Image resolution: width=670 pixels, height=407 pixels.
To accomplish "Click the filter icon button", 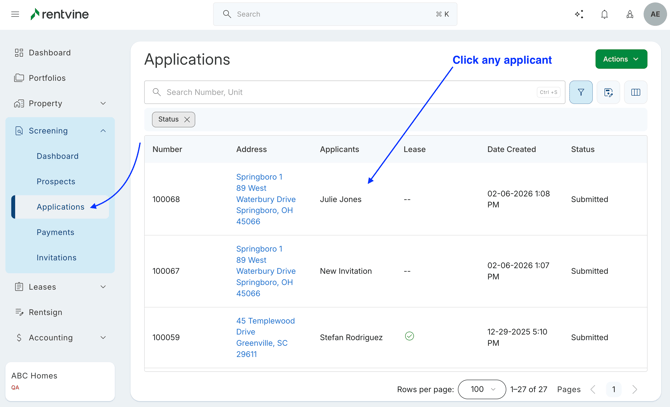I will pos(581,92).
